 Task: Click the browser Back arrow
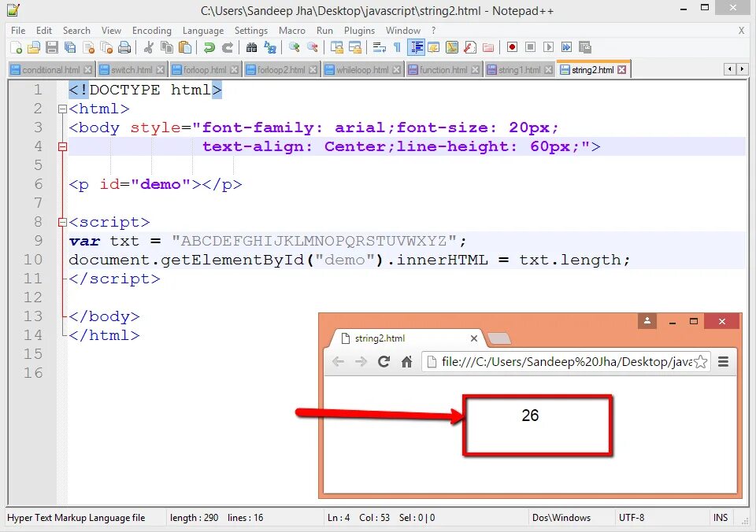pos(338,361)
